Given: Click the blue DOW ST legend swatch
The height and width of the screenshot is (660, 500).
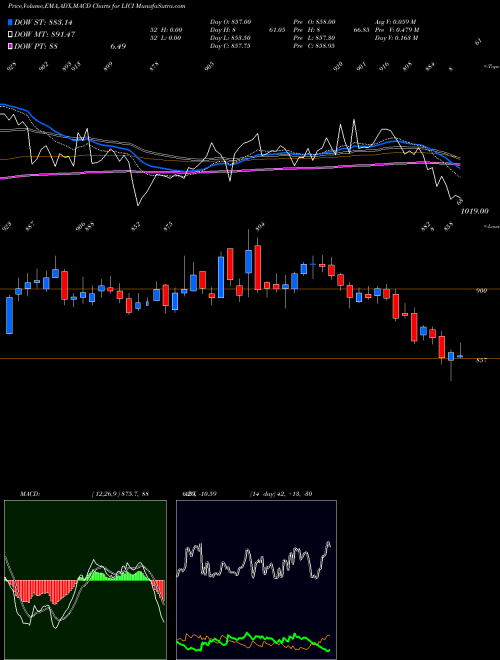Looking at the screenshot, I should (x=10, y=23).
